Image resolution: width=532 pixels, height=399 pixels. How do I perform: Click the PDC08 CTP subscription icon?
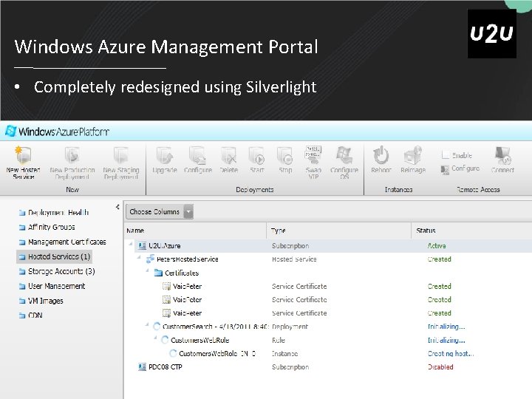pyautogui.click(x=142, y=366)
